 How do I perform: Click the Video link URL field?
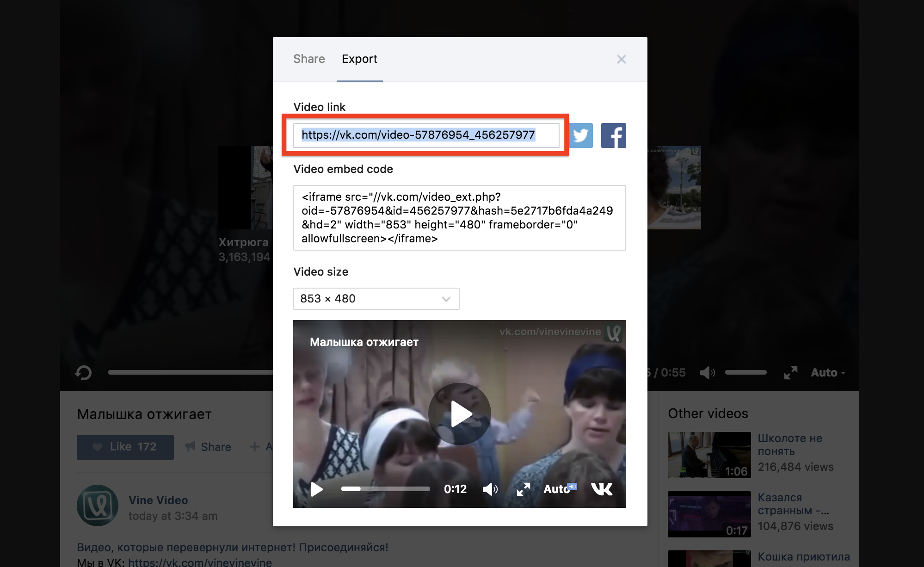(426, 135)
